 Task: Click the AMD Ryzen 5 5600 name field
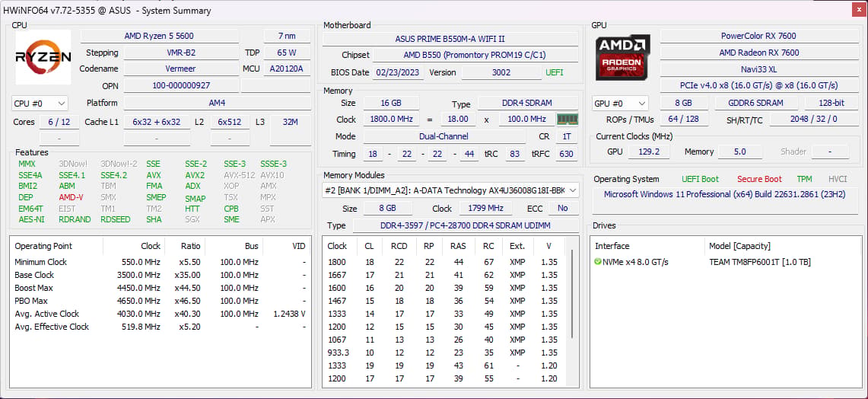coord(160,36)
